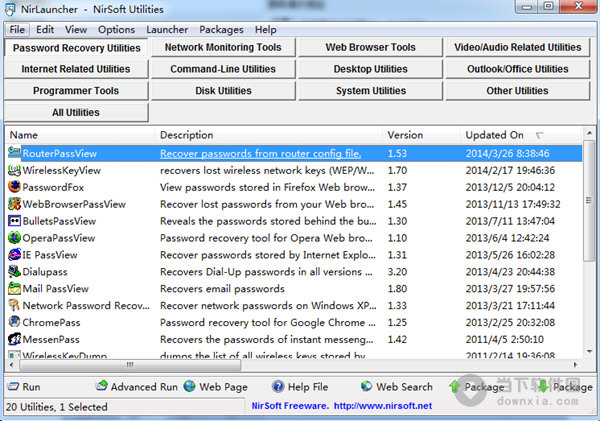Select Desktop Utilities category
This screenshot has height=421, width=600.
(x=370, y=69)
